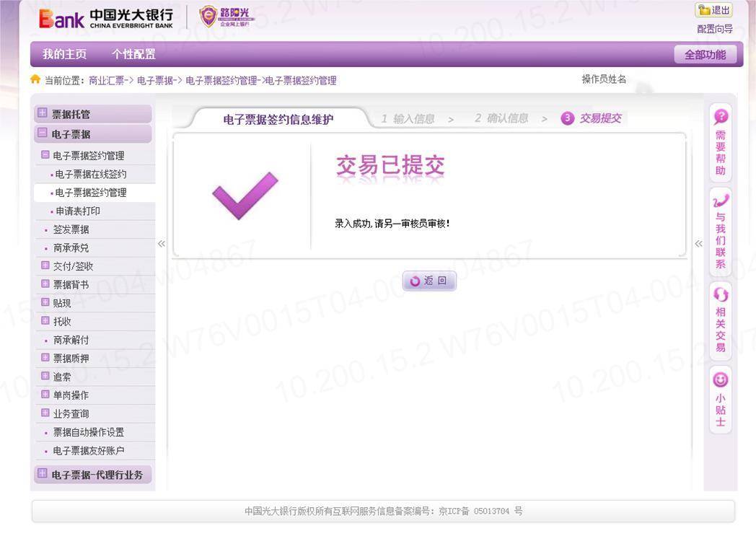Open 需要帮助 question mark icon
Viewport: 756px width, 544px height.
(721, 116)
